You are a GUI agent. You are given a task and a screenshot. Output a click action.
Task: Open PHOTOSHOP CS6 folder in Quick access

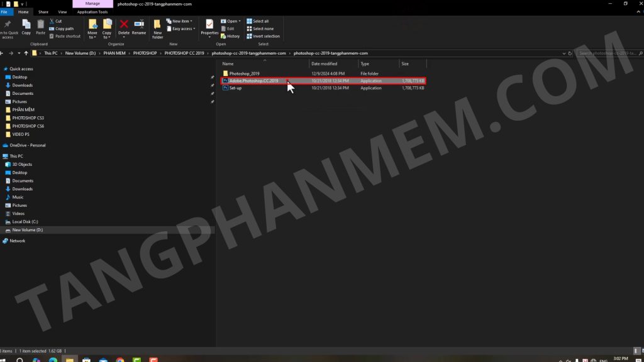28,126
